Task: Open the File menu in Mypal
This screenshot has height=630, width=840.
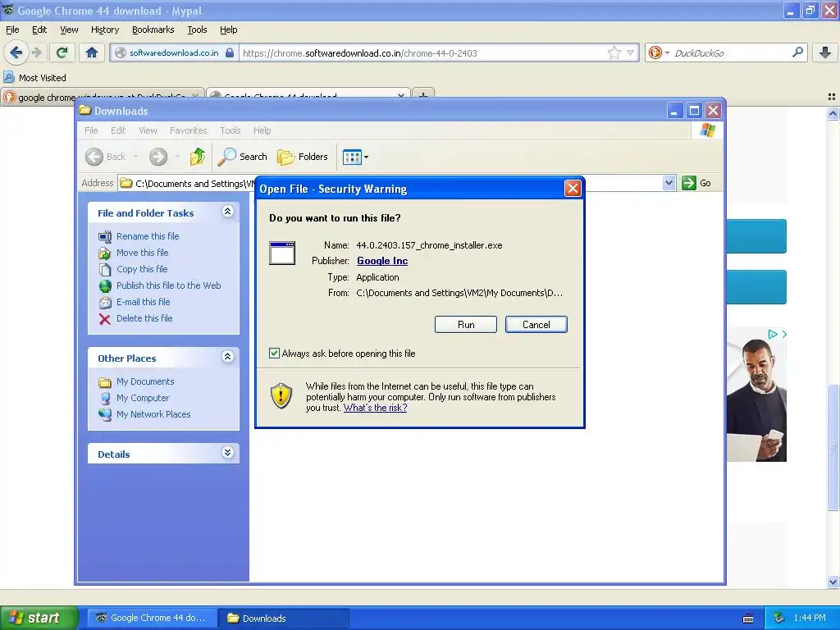Action: [x=12, y=30]
